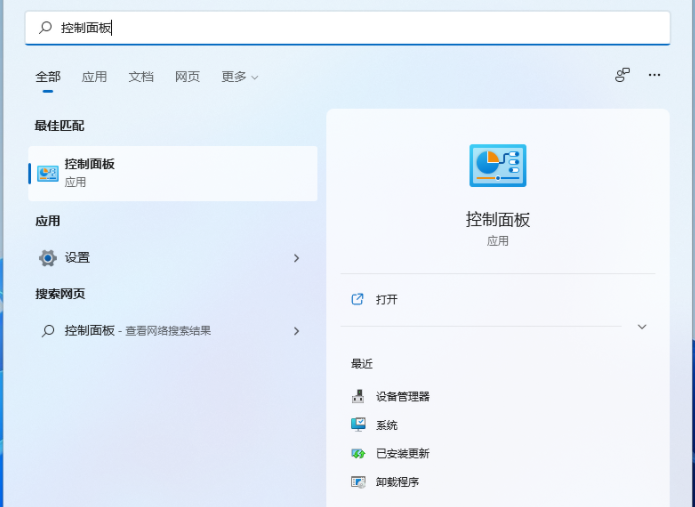Click 打开 to launch Control Panel
The height and width of the screenshot is (507, 695).
(x=387, y=300)
